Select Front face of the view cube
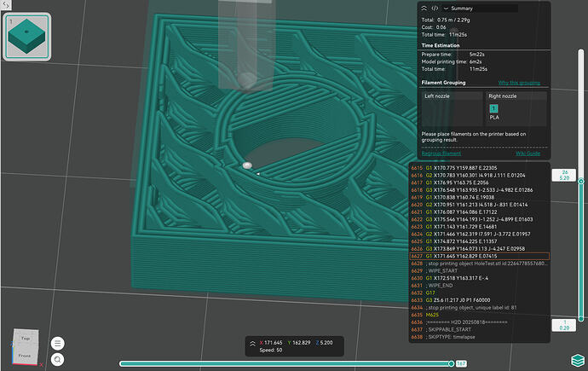The image size is (588, 371). (x=25, y=355)
